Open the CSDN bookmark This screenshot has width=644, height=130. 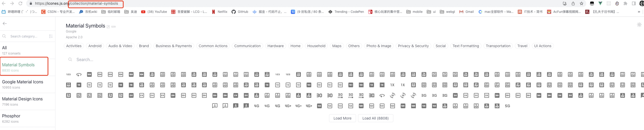point(58,12)
